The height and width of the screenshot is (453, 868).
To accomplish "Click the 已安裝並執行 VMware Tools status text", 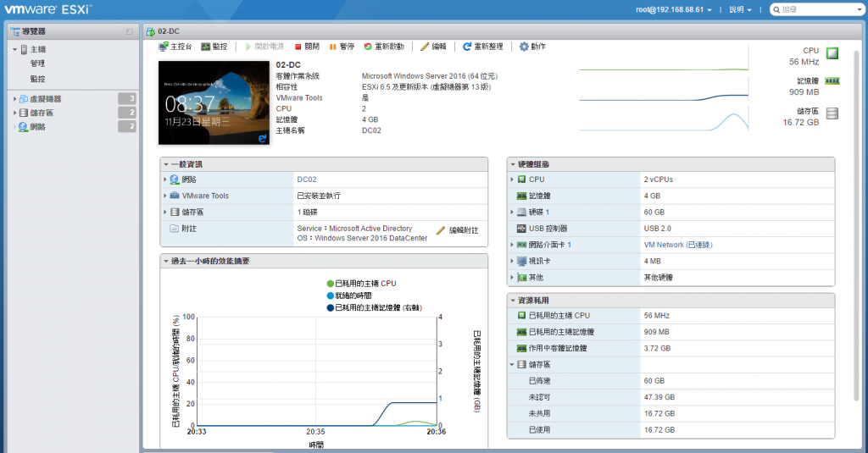I will [x=319, y=196].
